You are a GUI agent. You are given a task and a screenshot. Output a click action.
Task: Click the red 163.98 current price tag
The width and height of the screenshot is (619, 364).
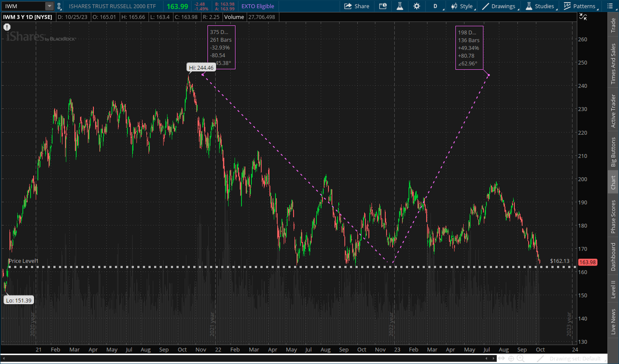coord(588,262)
